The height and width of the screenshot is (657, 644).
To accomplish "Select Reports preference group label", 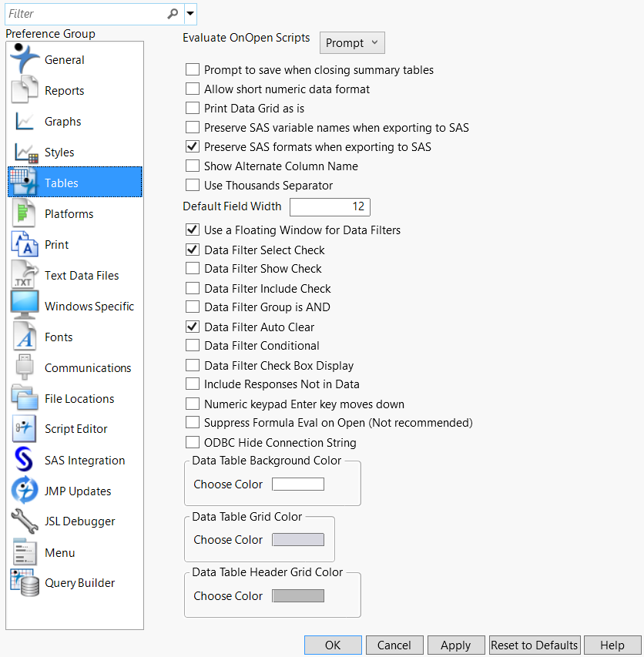I will pos(65,91).
